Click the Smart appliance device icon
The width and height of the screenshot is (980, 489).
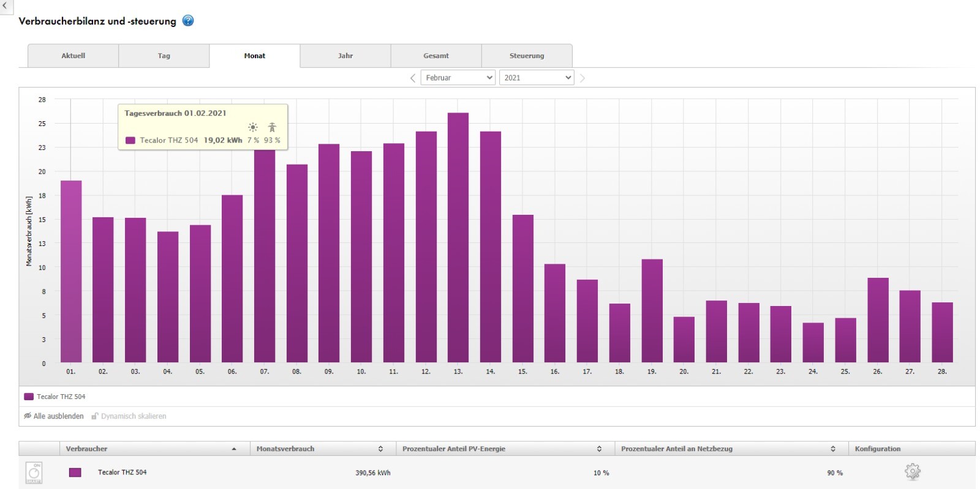34,472
